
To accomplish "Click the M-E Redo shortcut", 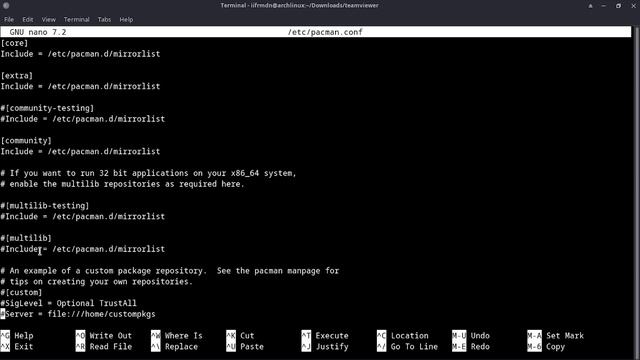I will [471, 347].
